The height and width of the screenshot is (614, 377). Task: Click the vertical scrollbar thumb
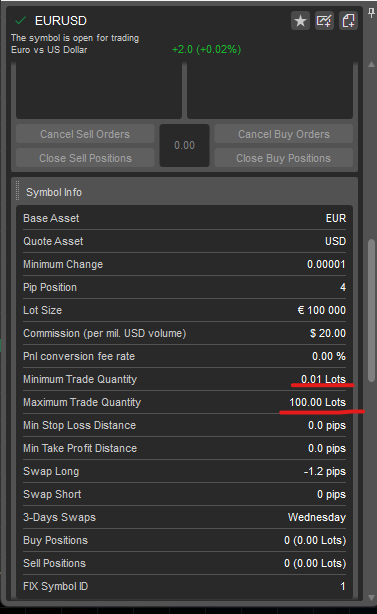tap(372, 310)
